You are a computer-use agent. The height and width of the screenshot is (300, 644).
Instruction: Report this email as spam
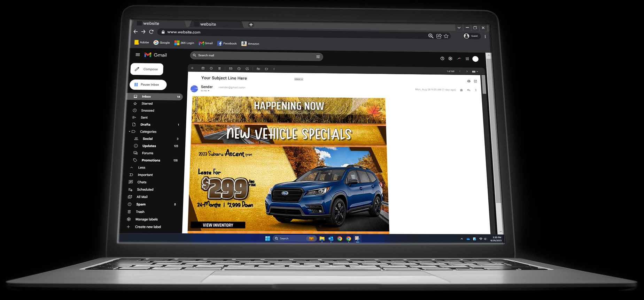211,68
